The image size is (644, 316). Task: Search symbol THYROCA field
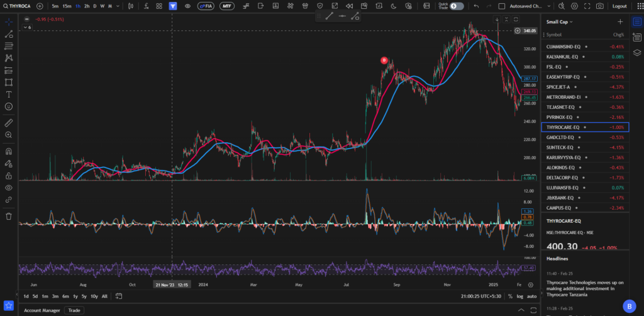[17, 6]
